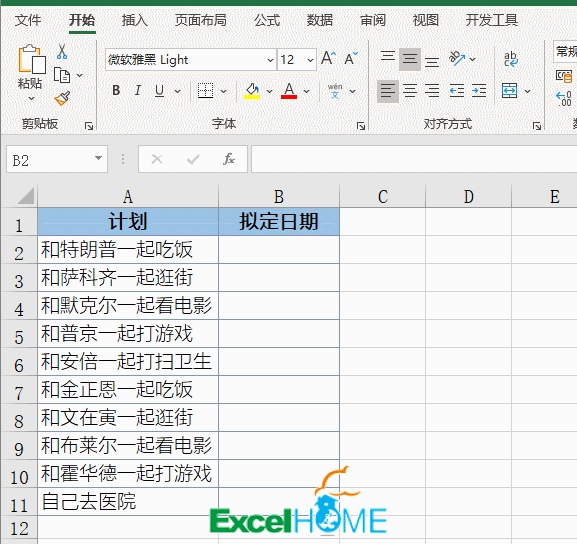
Task: Click the Merge and Center icon
Action: point(510,91)
